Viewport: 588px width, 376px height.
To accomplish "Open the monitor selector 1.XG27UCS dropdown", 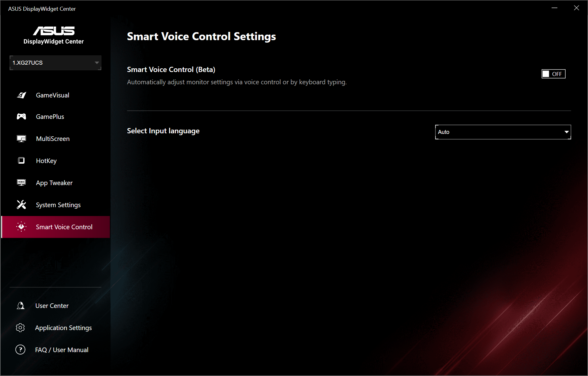I will [55, 63].
